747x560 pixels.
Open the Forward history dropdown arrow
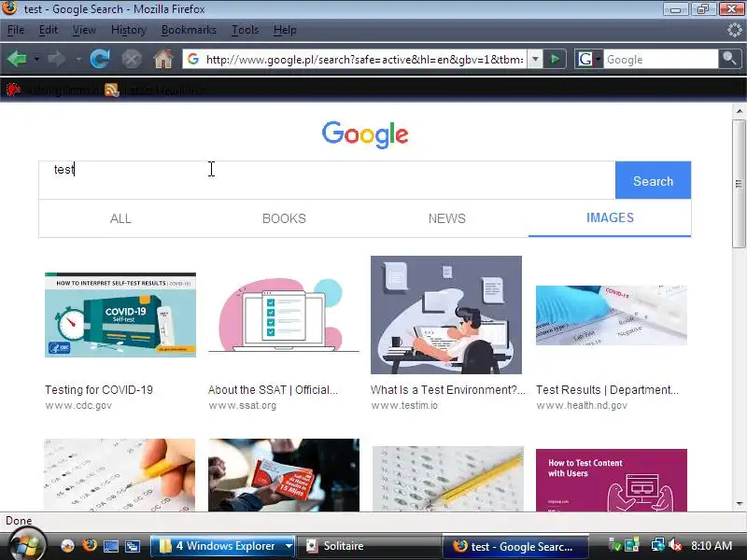point(78,60)
